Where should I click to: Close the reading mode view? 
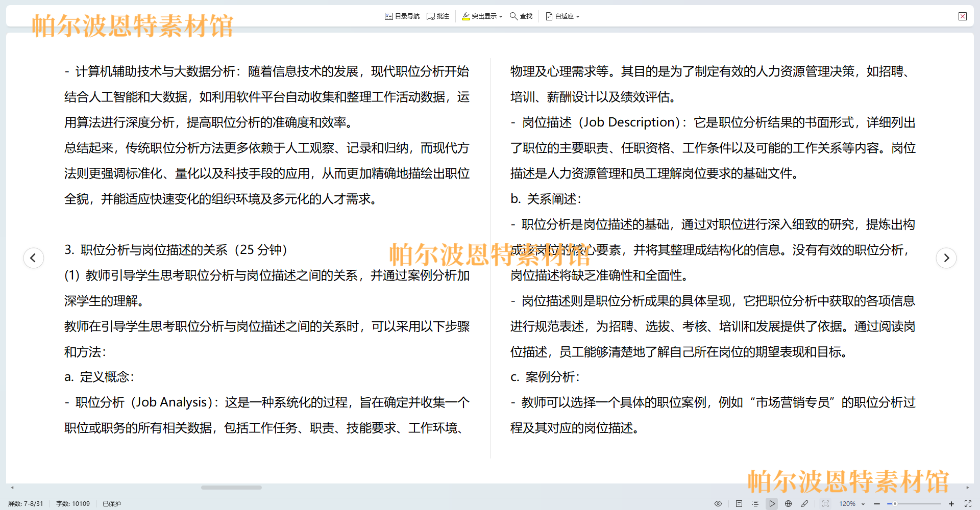pos(963,16)
